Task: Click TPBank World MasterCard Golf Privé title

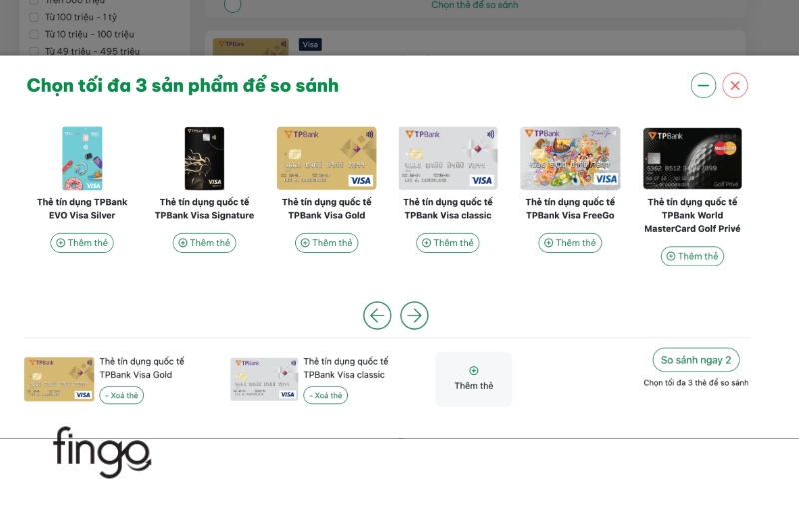Action: (x=692, y=215)
